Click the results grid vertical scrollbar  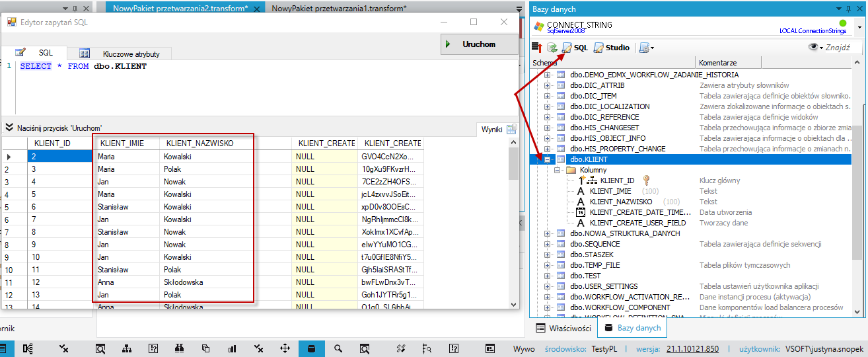click(x=514, y=225)
